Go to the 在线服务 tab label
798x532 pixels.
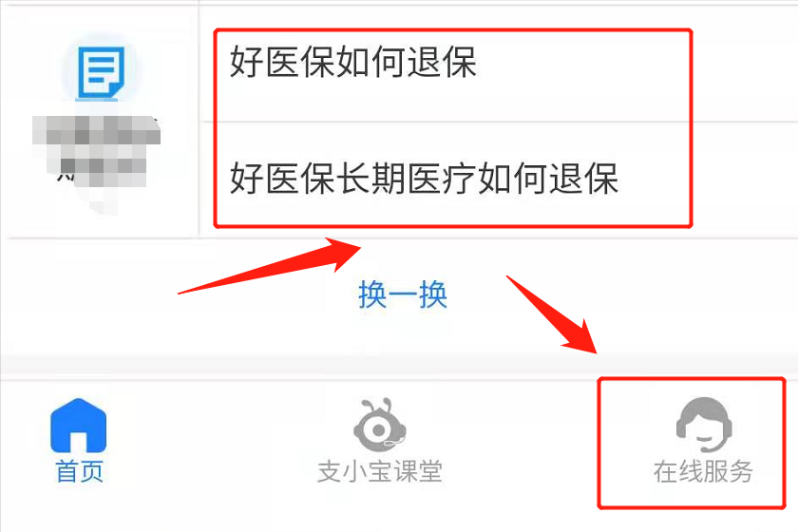coord(703,471)
